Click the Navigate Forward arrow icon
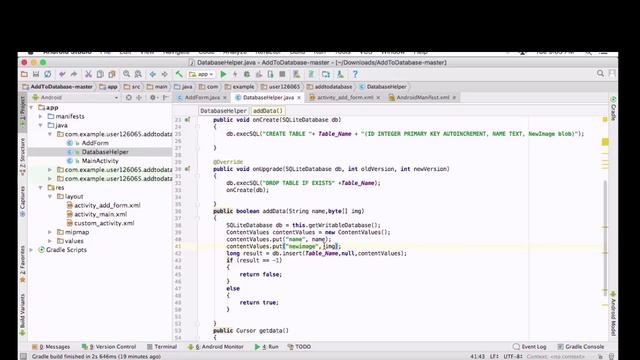This screenshot has height=360, width=640. 164,74
